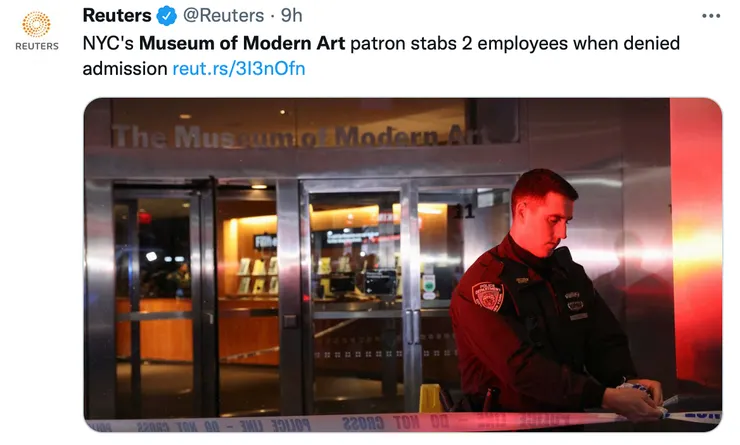Open the Reuters display name profile

pyautogui.click(x=117, y=16)
